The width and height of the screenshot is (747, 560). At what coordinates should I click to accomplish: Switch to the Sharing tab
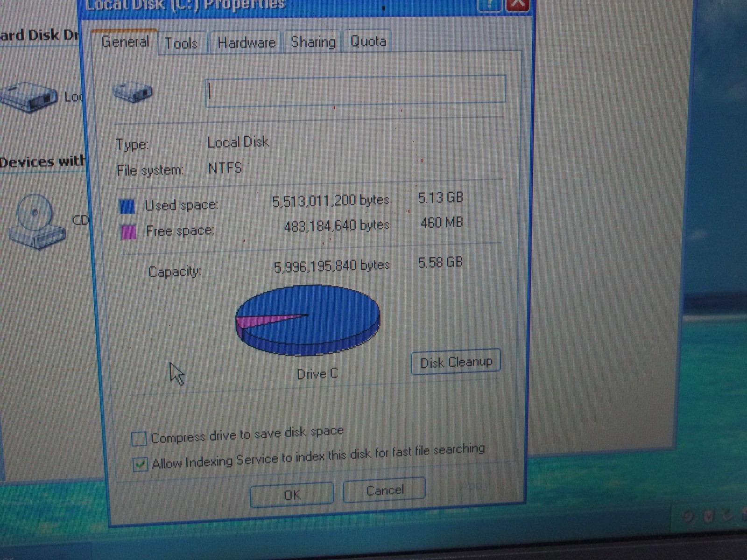click(x=313, y=42)
